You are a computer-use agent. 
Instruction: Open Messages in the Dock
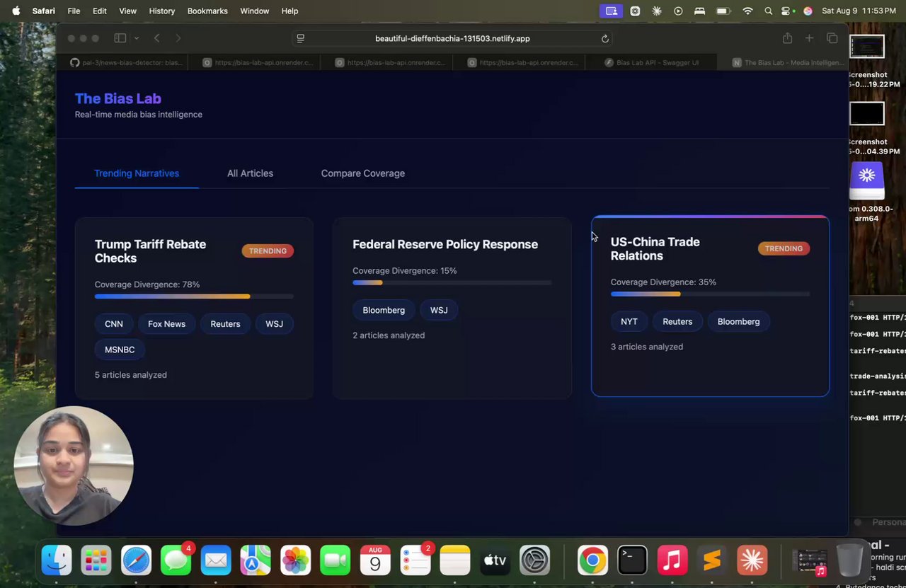pyautogui.click(x=176, y=560)
